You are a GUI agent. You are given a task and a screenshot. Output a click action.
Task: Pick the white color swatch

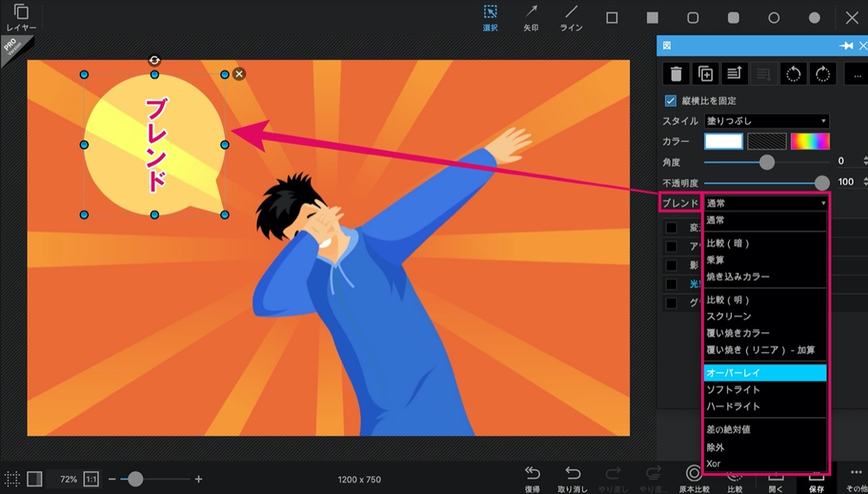tap(724, 142)
